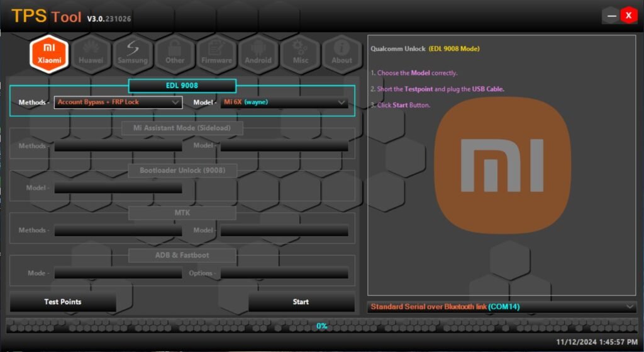Open the About info tab
This screenshot has height=352, width=644.
(x=341, y=54)
